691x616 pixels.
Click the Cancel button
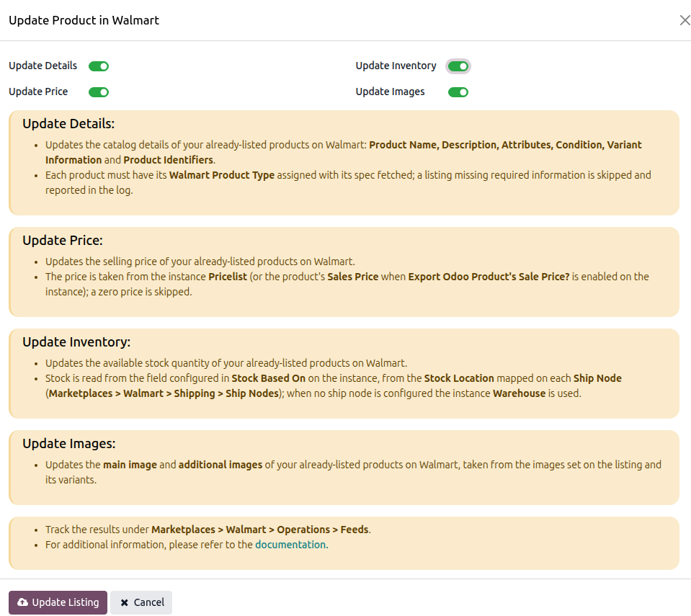coord(141,602)
